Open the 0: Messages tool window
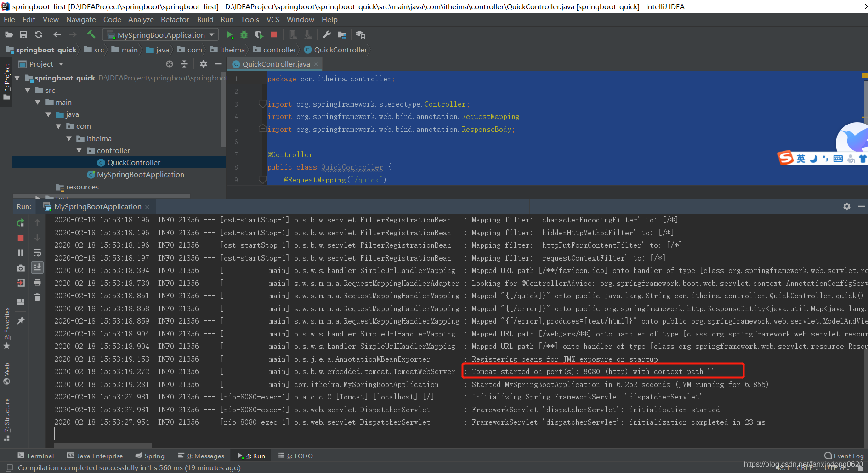Image resolution: width=868 pixels, height=473 pixels. click(x=201, y=456)
